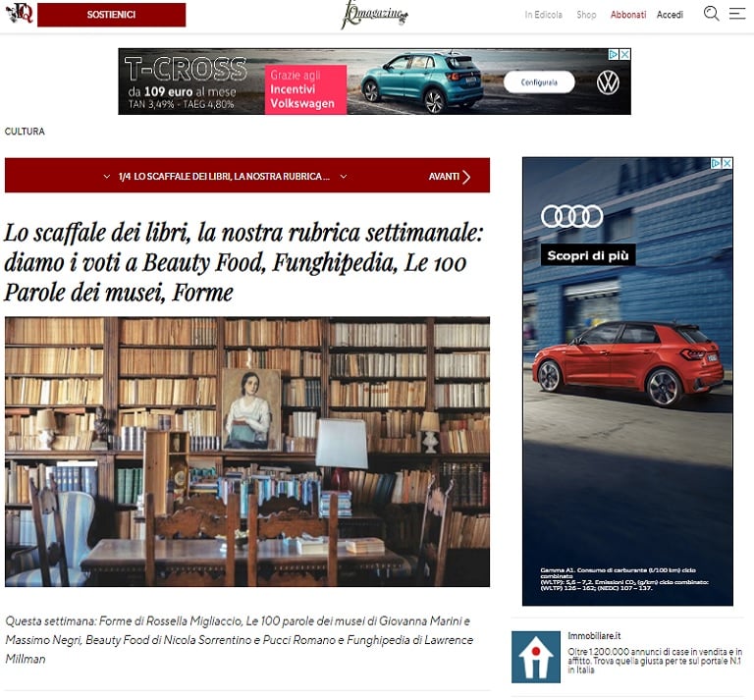
Task: Open the search magnifier icon
Action: click(x=711, y=14)
